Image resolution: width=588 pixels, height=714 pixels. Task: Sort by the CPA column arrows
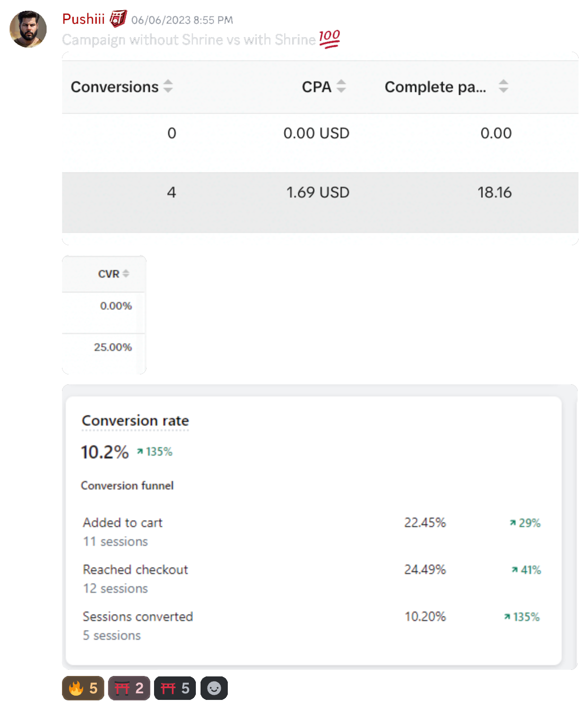(x=341, y=86)
